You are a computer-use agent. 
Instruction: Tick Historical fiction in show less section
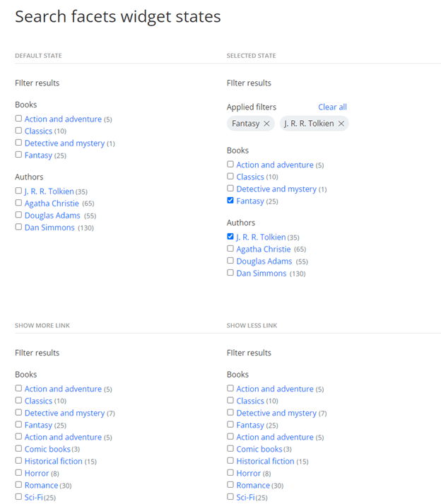pyautogui.click(x=230, y=461)
